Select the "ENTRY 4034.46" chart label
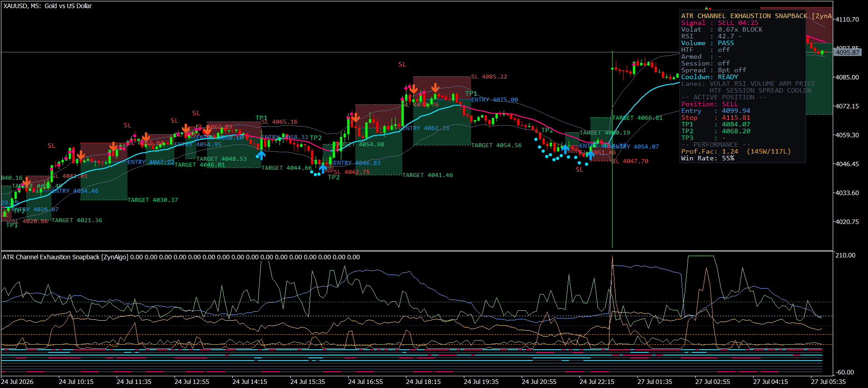The width and height of the screenshot is (868, 388). point(75,191)
